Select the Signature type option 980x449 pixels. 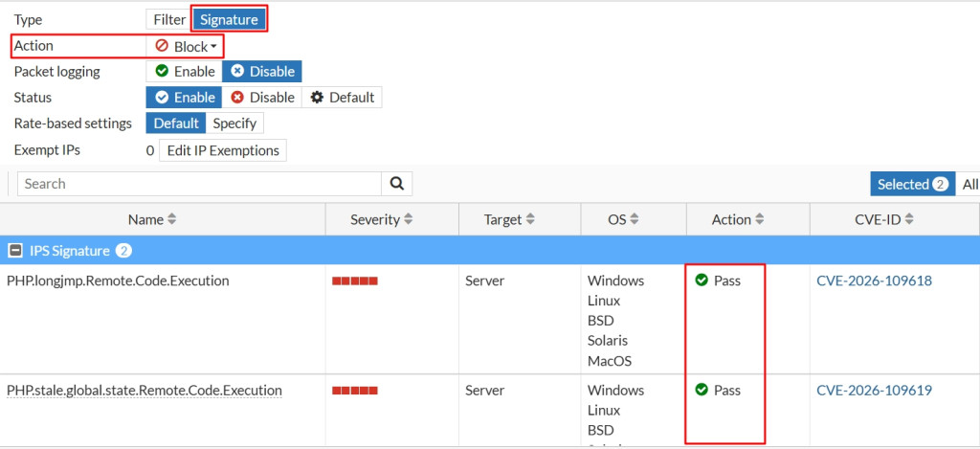point(229,19)
